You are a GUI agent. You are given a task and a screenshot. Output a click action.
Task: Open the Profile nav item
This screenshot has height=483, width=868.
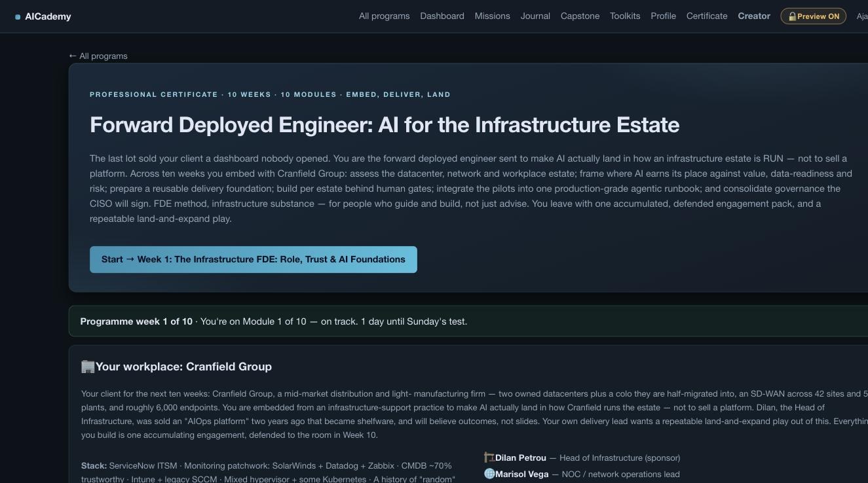(x=663, y=16)
